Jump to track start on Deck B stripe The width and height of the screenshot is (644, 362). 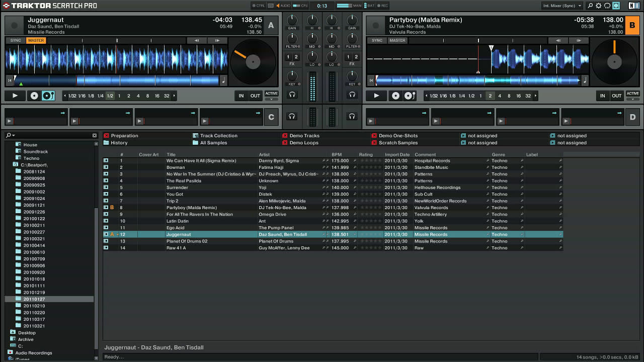point(371,80)
